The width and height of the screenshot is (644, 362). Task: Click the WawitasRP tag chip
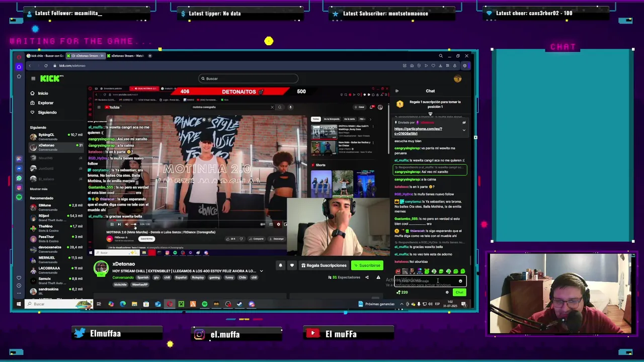pos(139,285)
